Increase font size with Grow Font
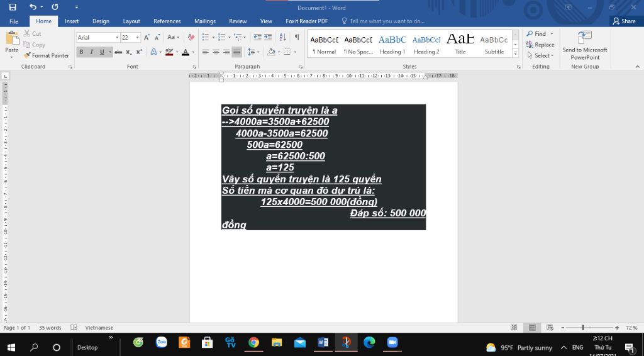Image resolution: width=644 pixels, height=356 pixels. (147, 37)
